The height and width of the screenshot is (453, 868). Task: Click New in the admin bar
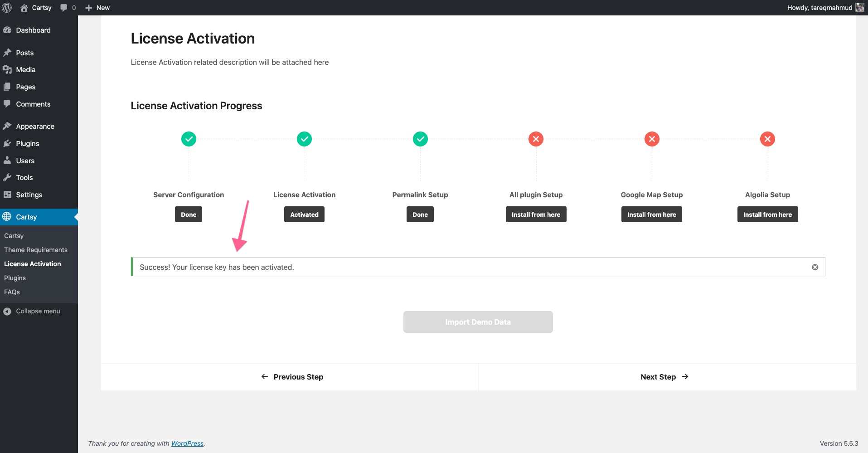click(x=103, y=8)
